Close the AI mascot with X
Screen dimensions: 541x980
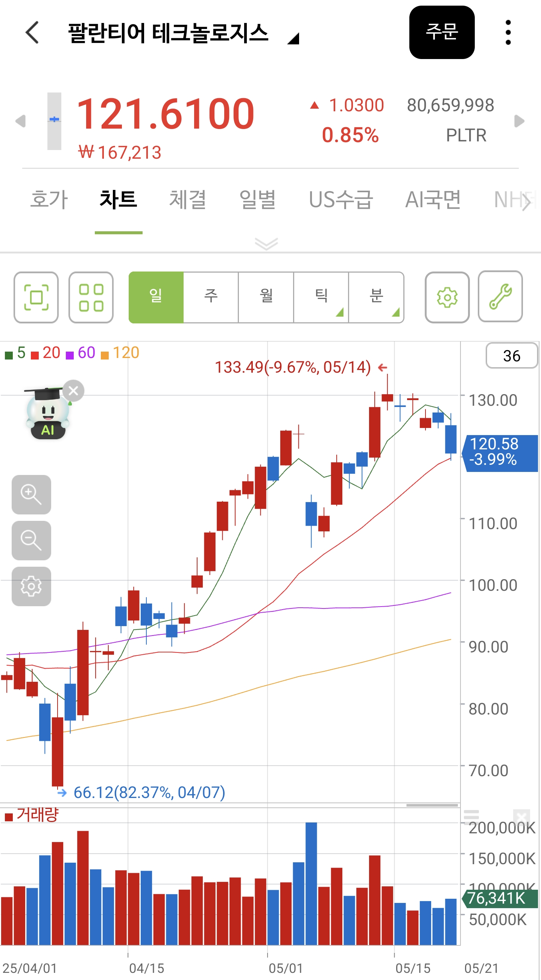click(x=73, y=391)
